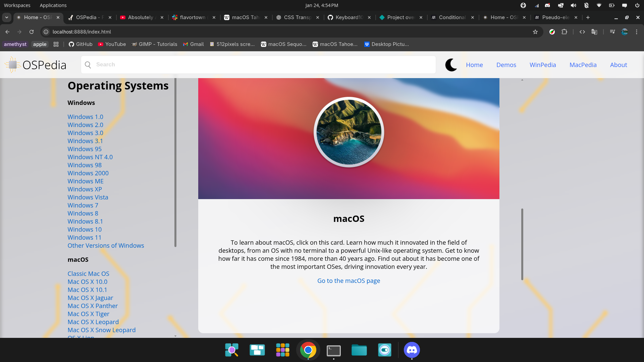Open the WinPedia navigation item
Screen dimensions: 644x362
542,65
